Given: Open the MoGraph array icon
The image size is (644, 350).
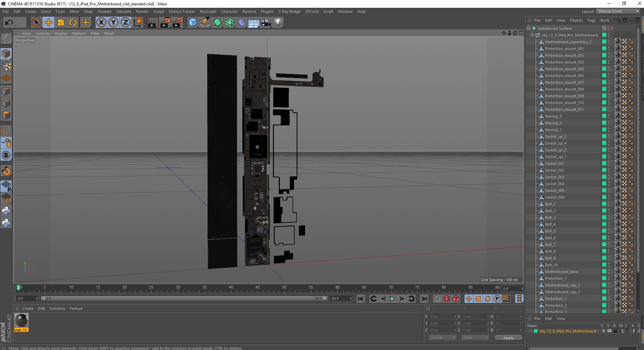Looking at the screenshot, I should tap(230, 23).
